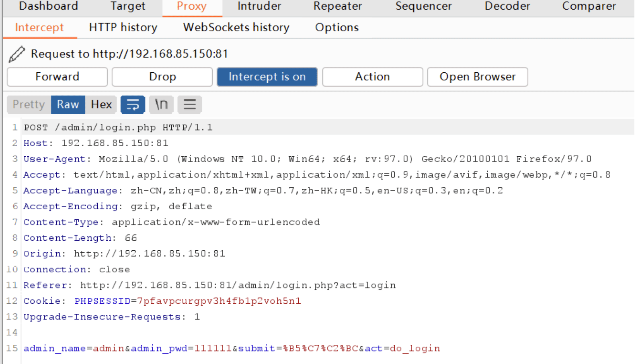Click the admin_pwd value in request body

click(x=213, y=348)
